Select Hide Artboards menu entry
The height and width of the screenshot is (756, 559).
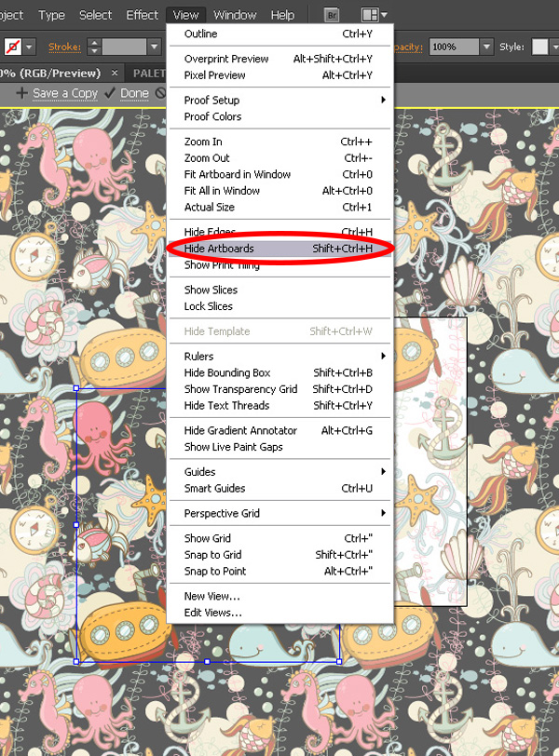(279, 249)
